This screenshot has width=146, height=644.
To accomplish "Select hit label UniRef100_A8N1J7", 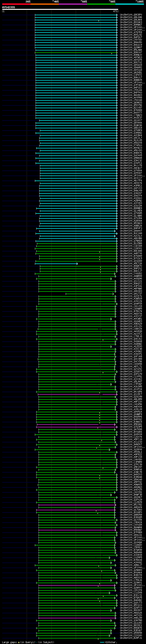I will click(131, 565).
